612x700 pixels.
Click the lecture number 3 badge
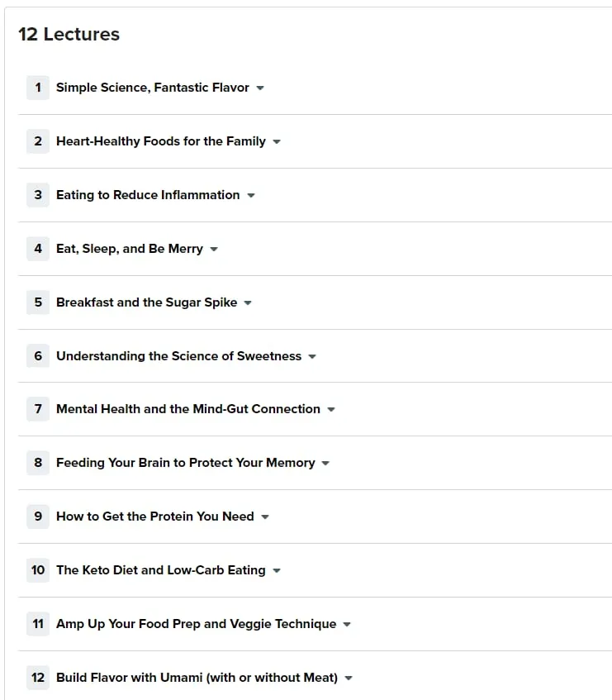38,195
